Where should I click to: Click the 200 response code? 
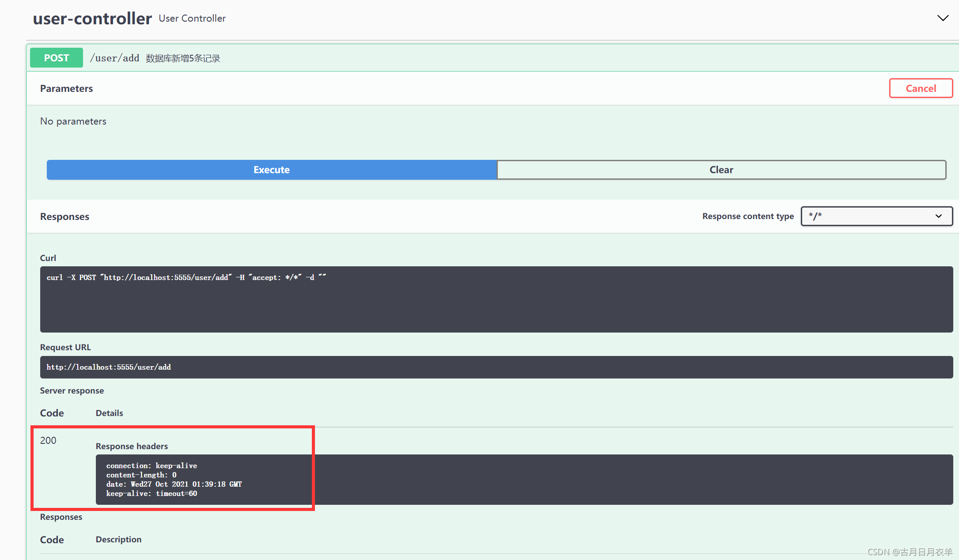click(48, 440)
